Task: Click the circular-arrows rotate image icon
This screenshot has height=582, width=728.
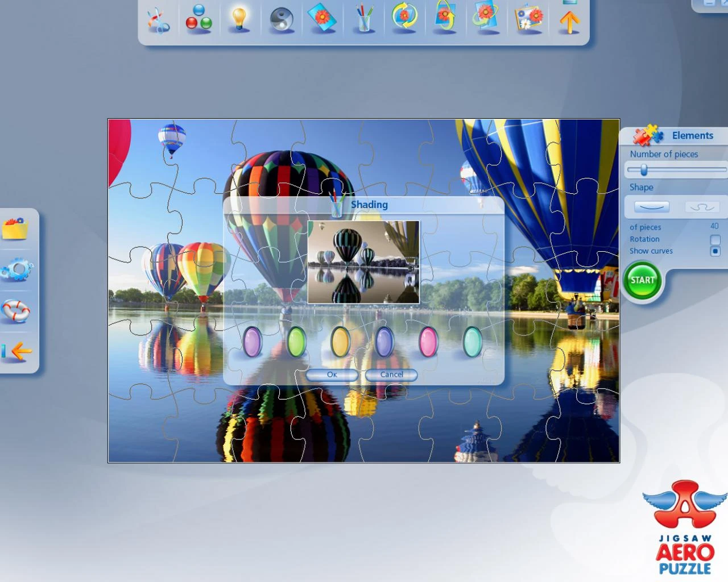Action: [404, 16]
